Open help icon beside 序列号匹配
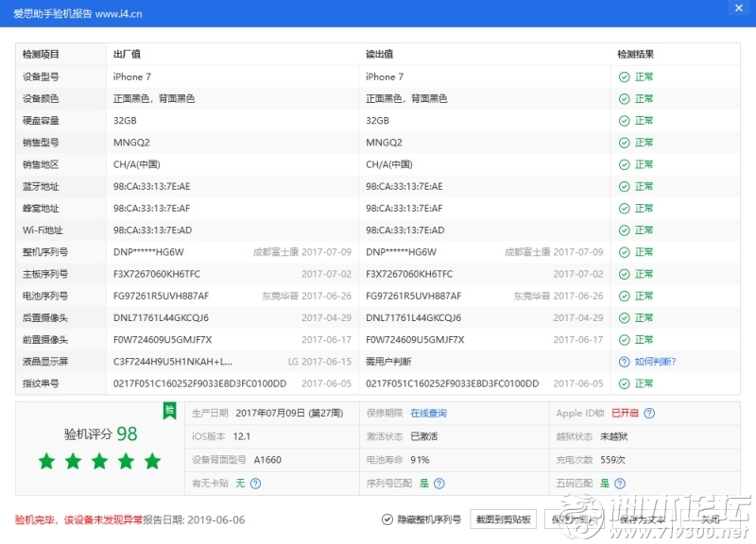The image size is (756, 544). (438, 484)
